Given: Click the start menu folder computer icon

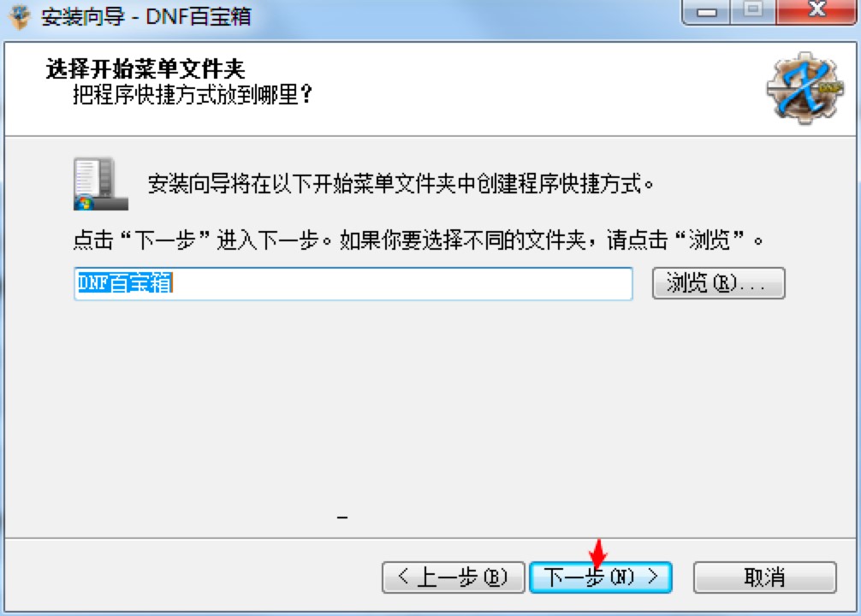Looking at the screenshot, I should click(x=100, y=184).
